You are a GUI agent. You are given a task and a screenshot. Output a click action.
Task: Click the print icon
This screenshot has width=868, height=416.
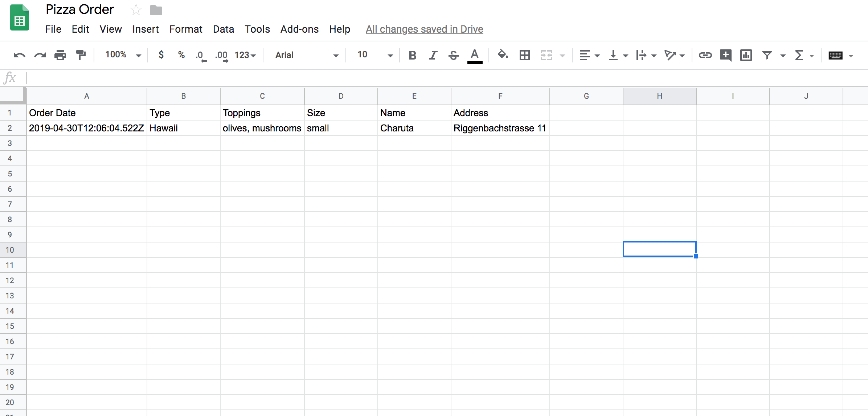tap(60, 55)
